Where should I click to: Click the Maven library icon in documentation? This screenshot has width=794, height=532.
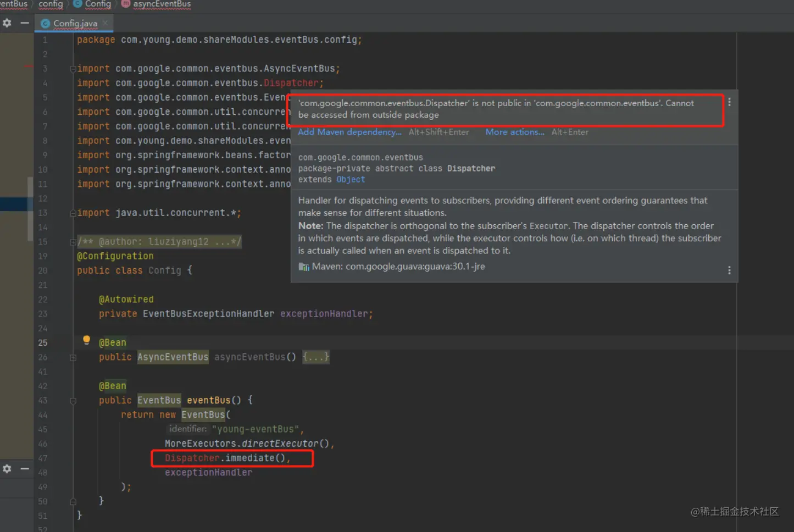coord(304,267)
